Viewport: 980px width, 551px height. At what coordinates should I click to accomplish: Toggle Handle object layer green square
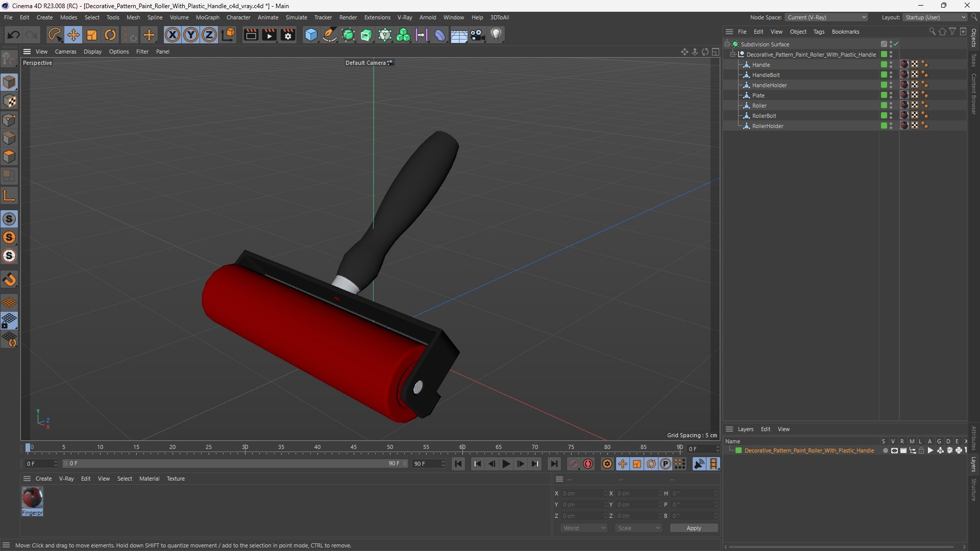tap(884, 65)
